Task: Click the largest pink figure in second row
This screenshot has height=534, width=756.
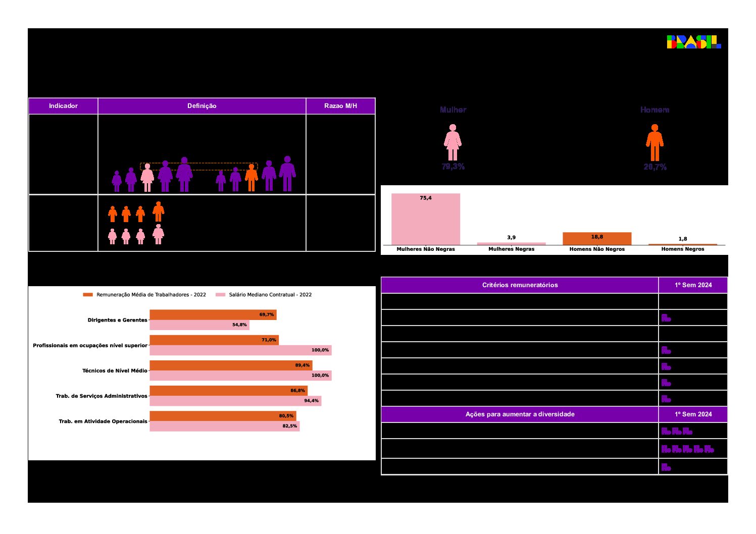Action: (159, 234)
